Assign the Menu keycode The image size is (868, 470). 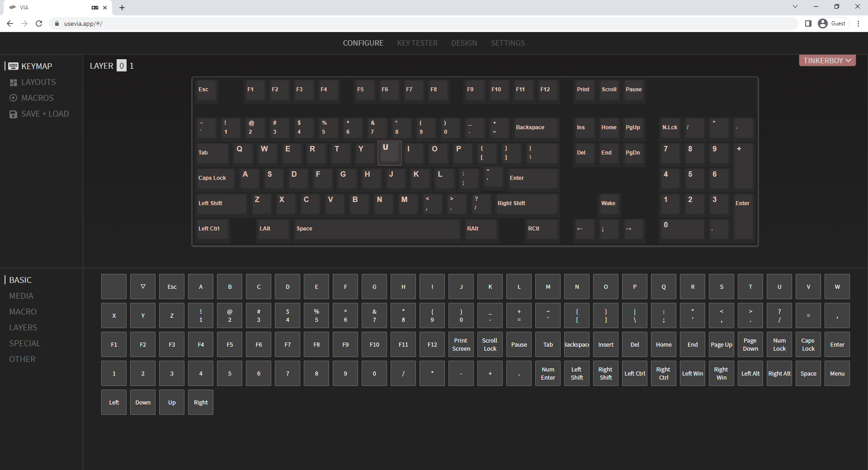837,373
